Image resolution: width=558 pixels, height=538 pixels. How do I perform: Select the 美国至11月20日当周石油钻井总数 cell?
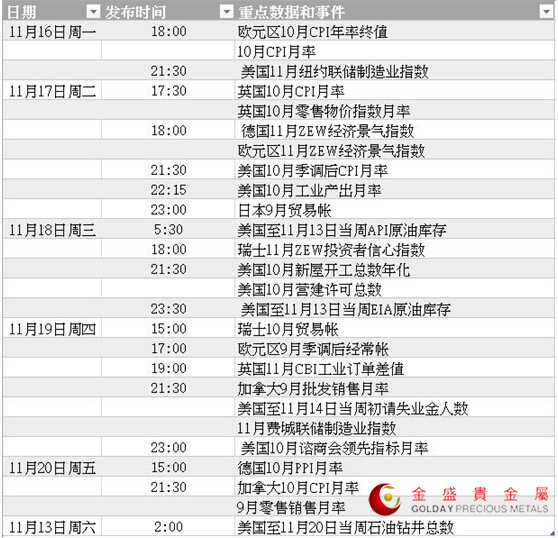(394, 527)
